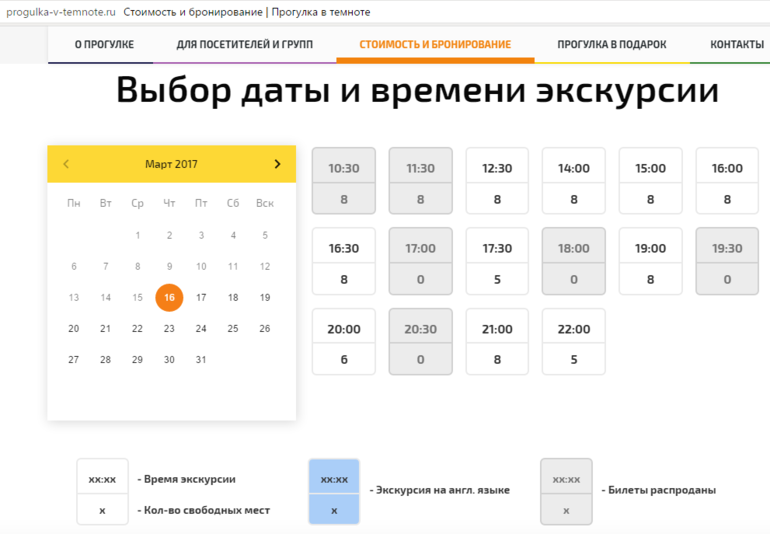Open the «Контакты» tab

[736, 45]
